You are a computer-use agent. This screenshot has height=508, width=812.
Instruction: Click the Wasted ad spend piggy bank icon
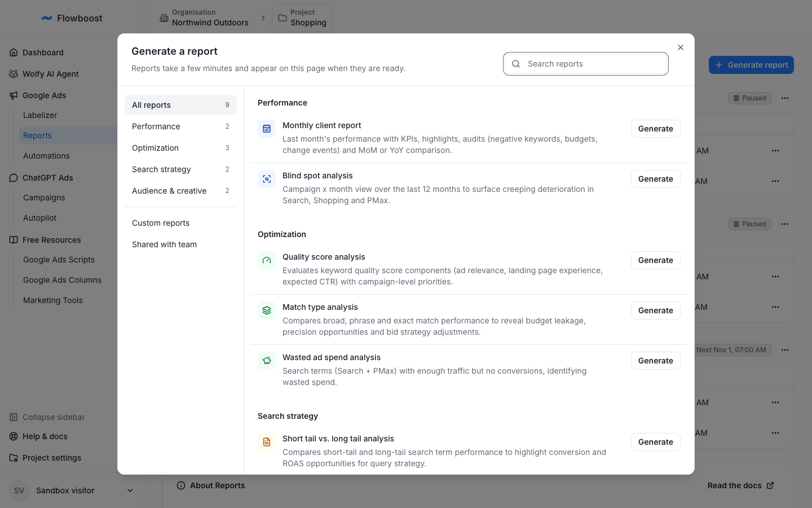267,361
